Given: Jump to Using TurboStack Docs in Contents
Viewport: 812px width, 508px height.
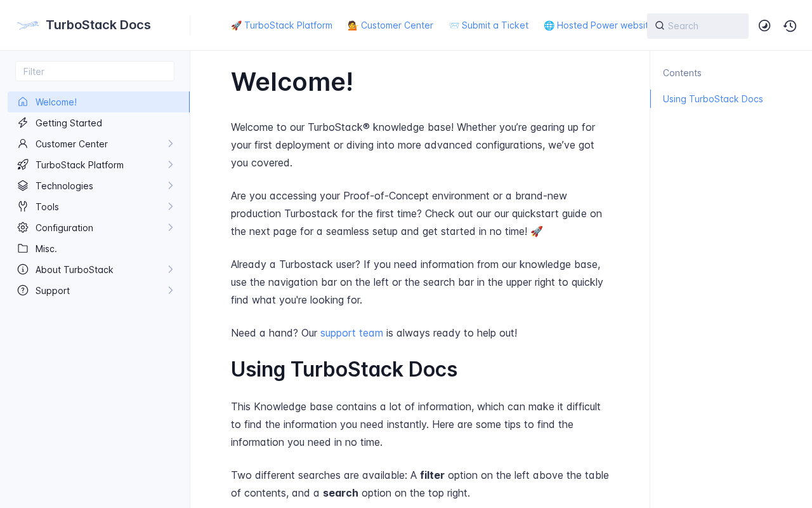Looking at the screenshot, I should pos(713,99).
